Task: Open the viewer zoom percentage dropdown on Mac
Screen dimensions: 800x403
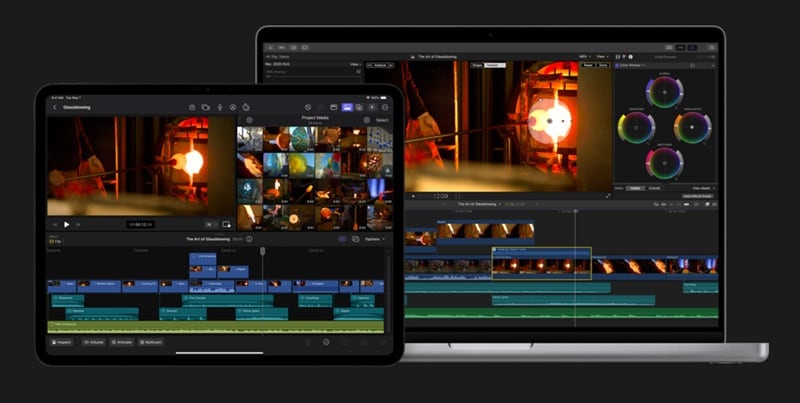Action: (585, 57)
